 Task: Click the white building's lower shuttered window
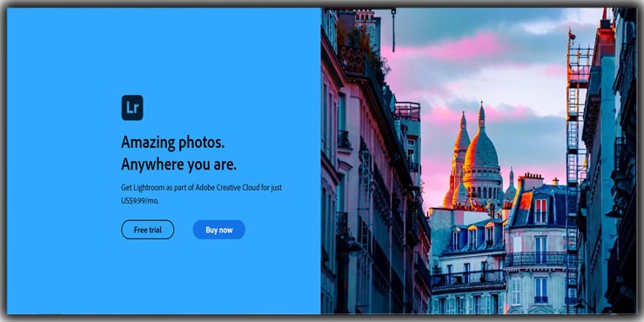click(540, 291)
